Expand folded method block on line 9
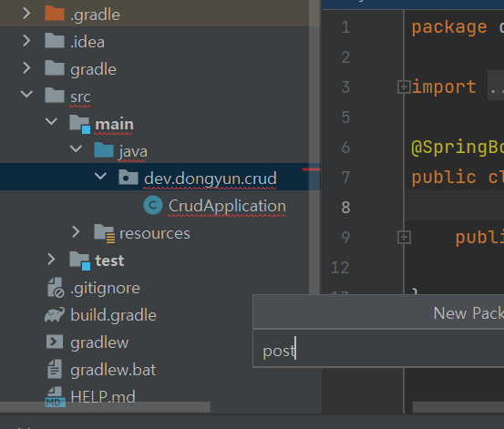The image size is (504, 429). pyautogui.click(x=404, y=238)
